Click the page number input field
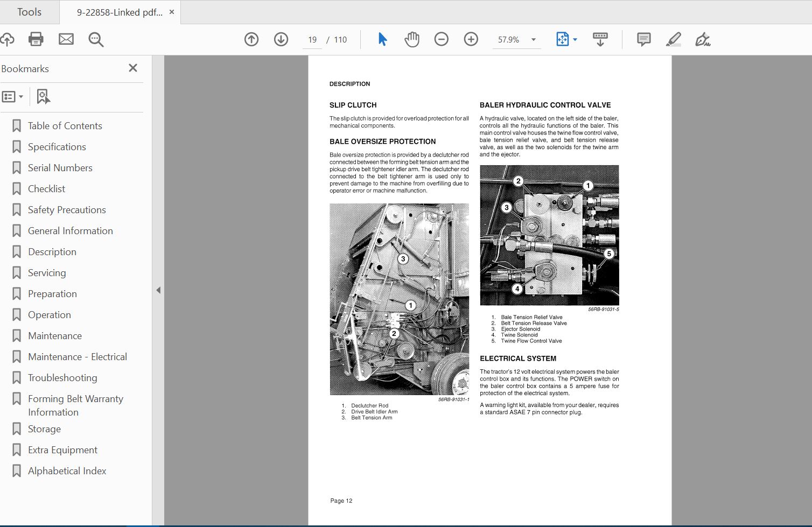The image size is (812, 527). pos(312,40)
